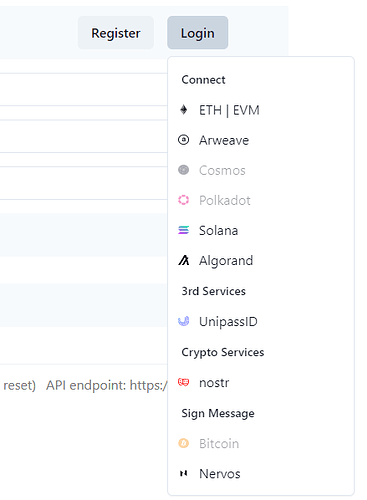Select Solana wallet login option

tap(261, 230)
